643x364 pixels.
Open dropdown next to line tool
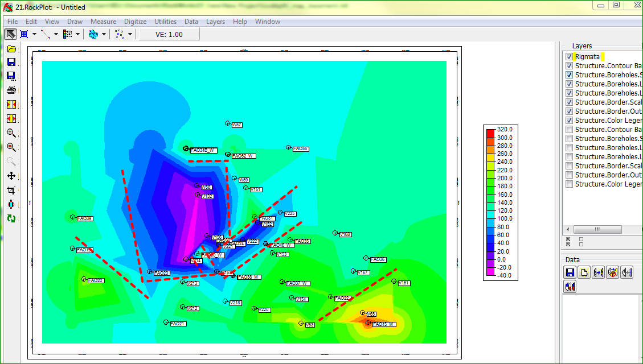click(x=56, y=34)
